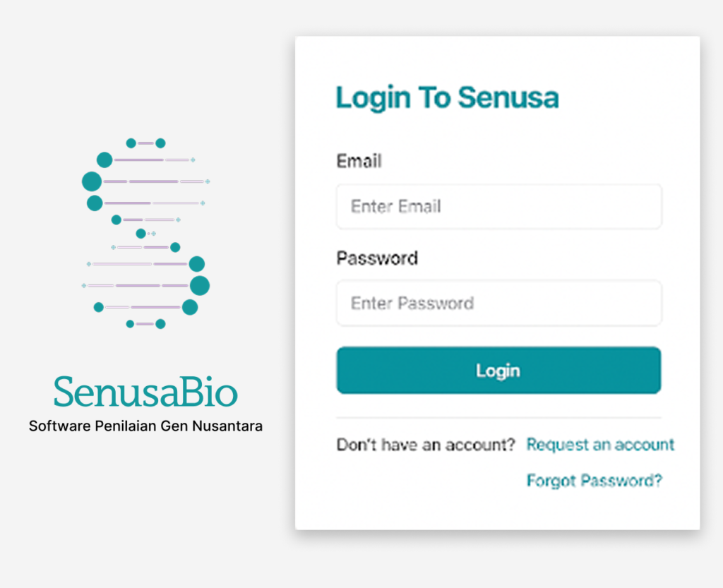Click the 'Login To Senusa' heading
Image resolution: width=723 pixels, height=588 pixels.
pos(447,97)
